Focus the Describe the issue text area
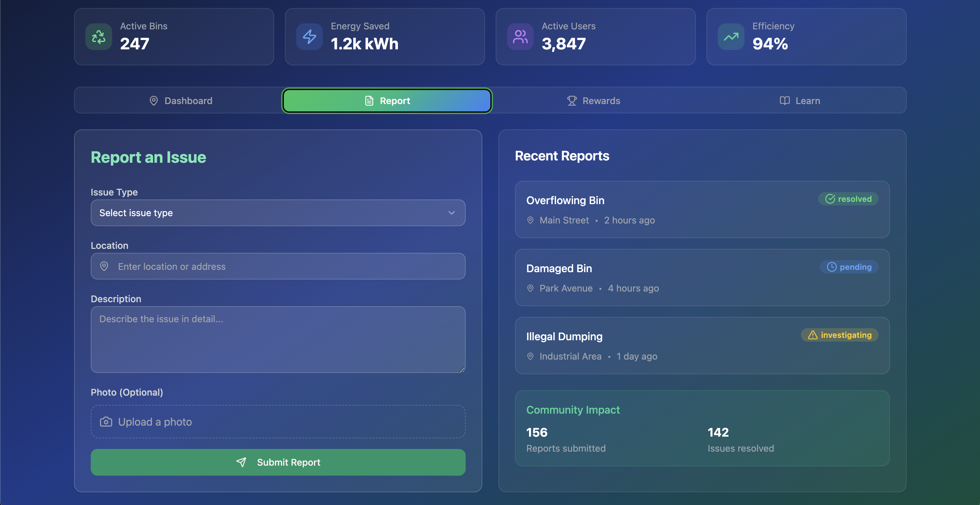This screenshot has width=980, height=505. pyautogui.click(x=278, y=340)
